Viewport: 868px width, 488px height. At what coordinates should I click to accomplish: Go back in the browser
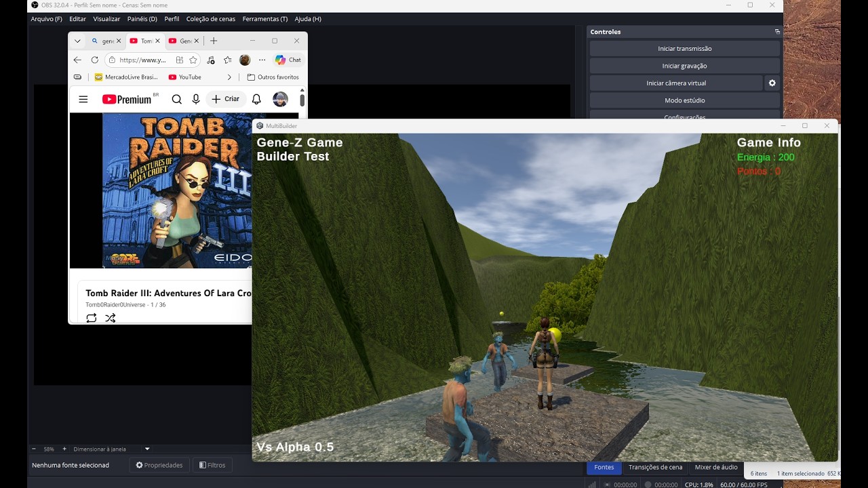(77, 60)
